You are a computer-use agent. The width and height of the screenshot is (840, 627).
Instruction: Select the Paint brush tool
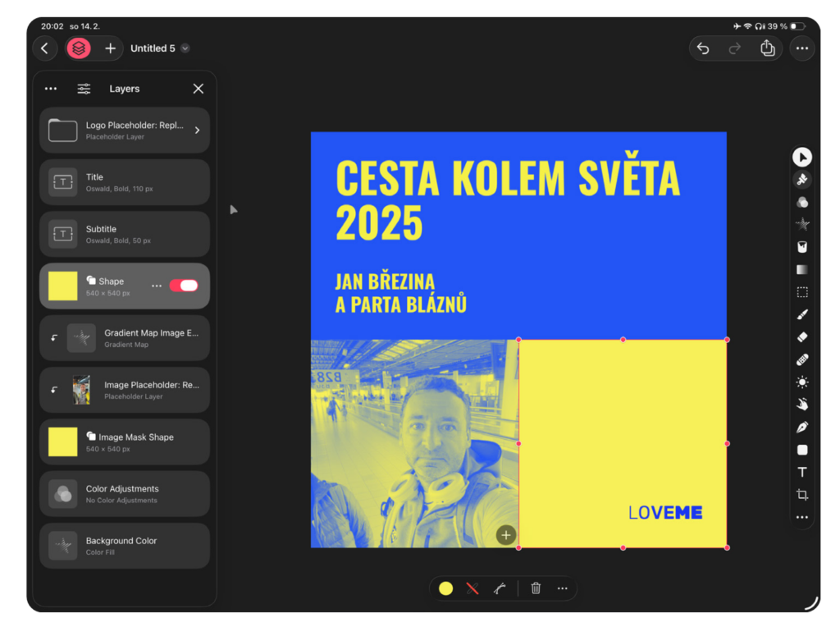click(801, 314)
